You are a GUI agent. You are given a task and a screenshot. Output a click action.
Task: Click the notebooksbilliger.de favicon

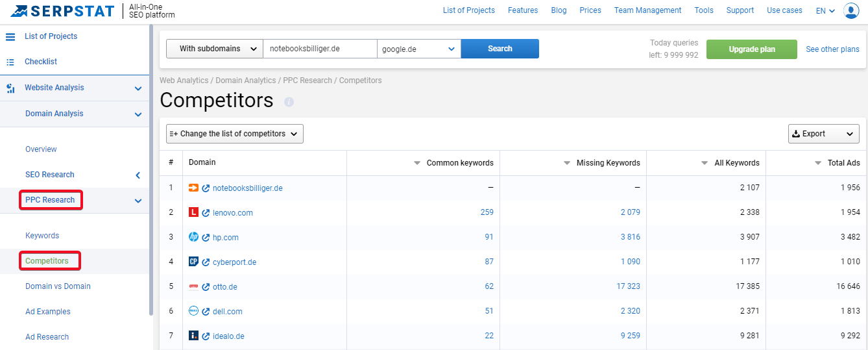pyautogui.click(x=193, y=188)
